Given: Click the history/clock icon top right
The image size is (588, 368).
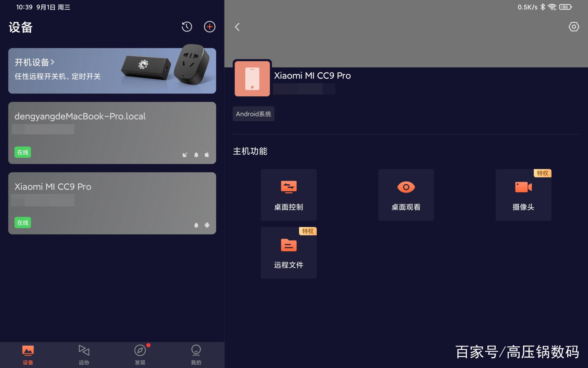Looking at the screenshot, I should coord(186,26).
